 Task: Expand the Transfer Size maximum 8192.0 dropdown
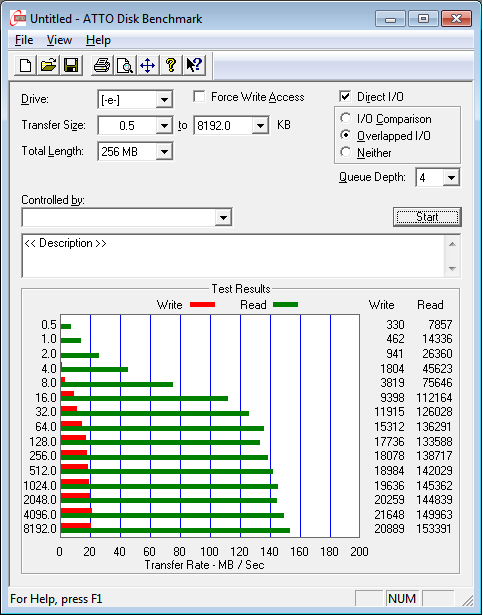(260, 126)
